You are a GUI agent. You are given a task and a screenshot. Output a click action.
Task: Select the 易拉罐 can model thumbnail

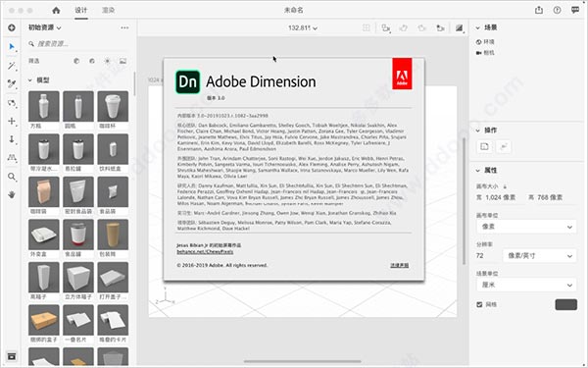(78, 149)
